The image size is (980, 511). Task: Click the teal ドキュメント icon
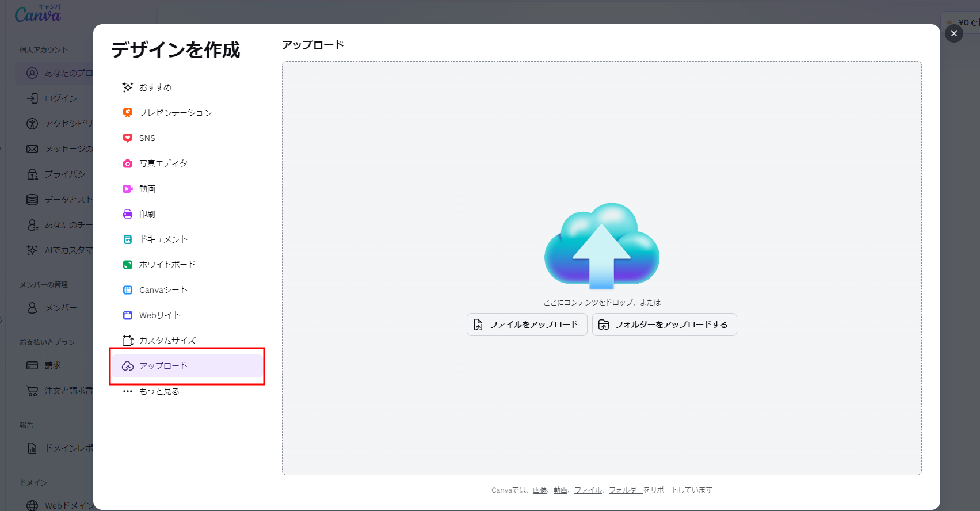(128, 239)
